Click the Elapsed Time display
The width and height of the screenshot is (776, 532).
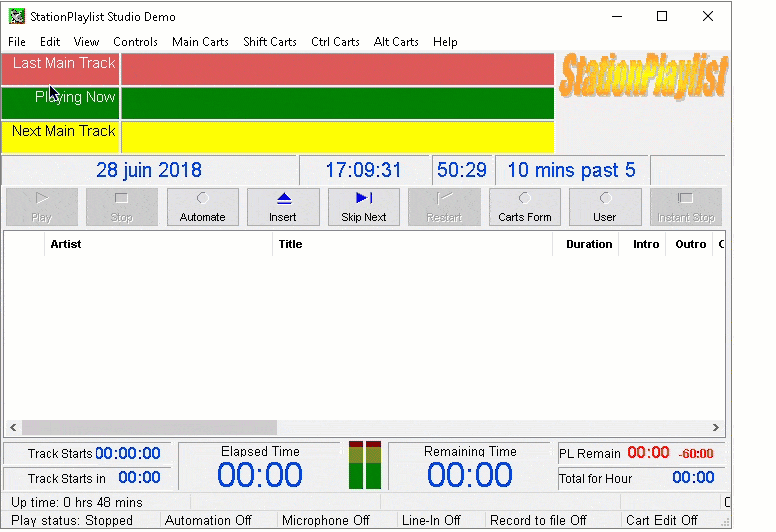pos(260,467)
